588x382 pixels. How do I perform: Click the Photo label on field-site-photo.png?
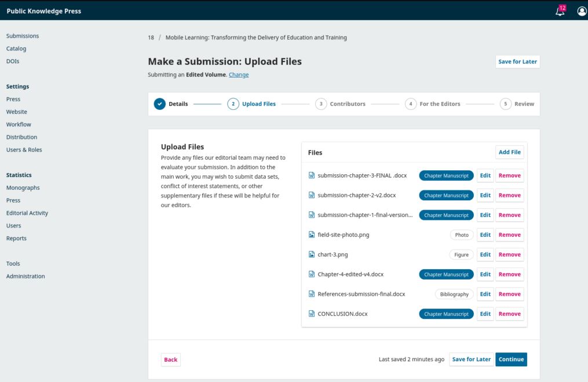tap(462, 235)
